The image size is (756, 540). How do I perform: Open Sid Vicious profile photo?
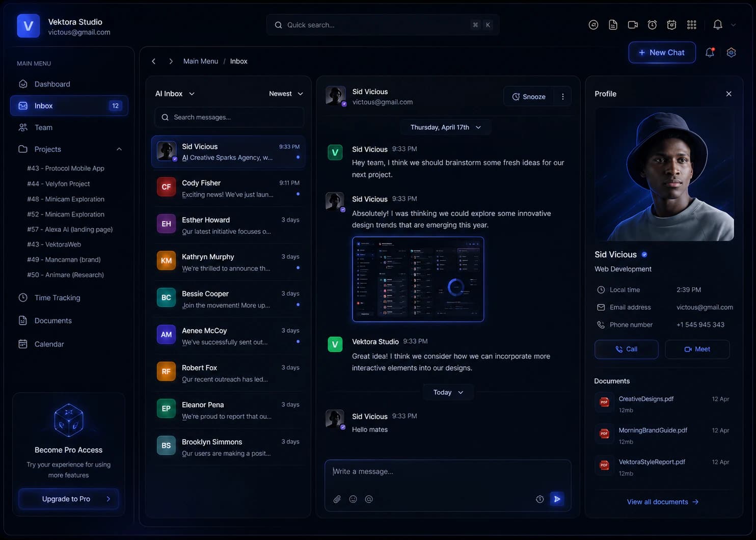point(664,174)
